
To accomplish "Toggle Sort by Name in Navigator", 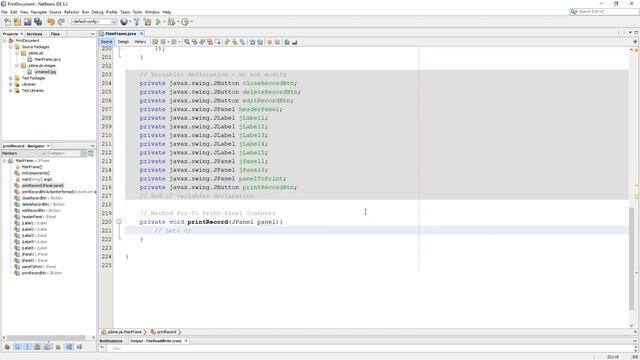I will coord(69,347).
